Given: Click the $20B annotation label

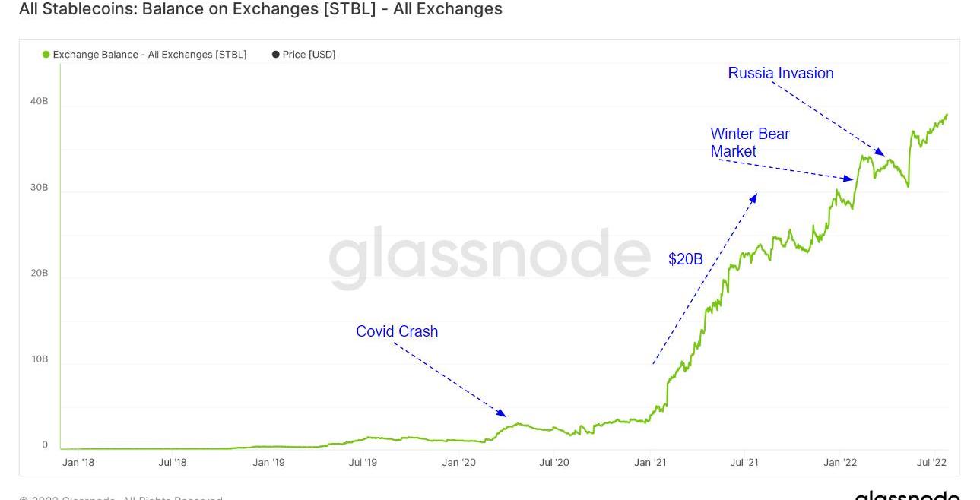Looking at the screenshot, I should (x=685, y=259).
